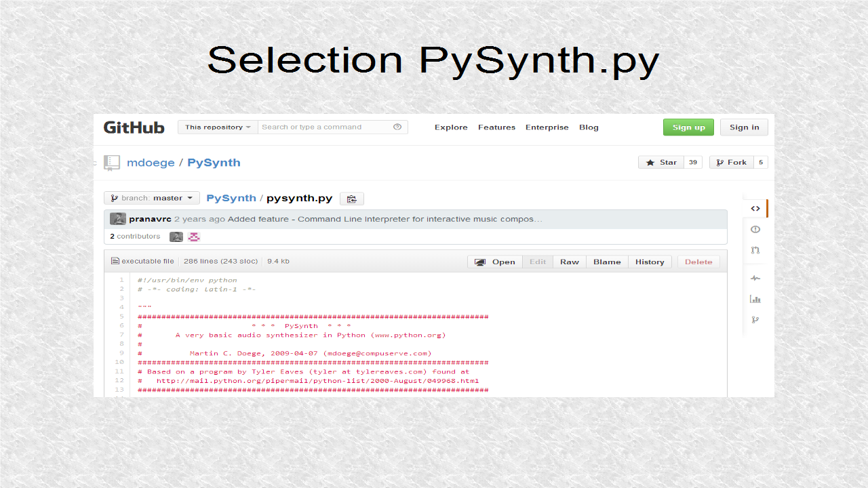Screen dimensions: 868x488
Task: Expand the branch: master dropdown
Action: click(151, 198)
